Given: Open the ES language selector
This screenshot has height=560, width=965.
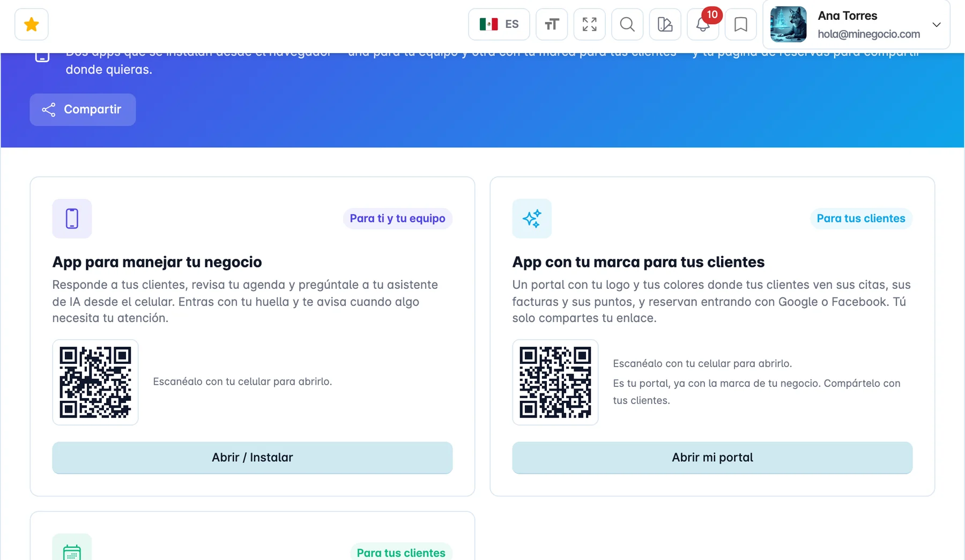Looking at the screenshot, I should pyautogui.click(x=499, y=25).
